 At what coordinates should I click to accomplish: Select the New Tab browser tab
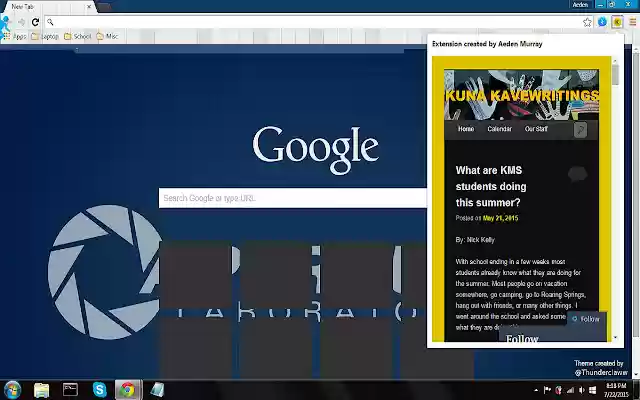(x=47, y=7)
